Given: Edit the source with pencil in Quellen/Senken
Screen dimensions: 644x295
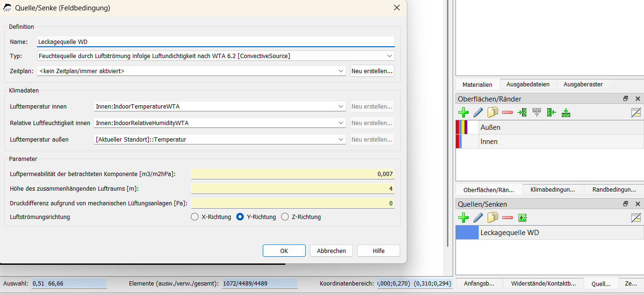Looking at the screenshot, I should [x=478, y=218].
